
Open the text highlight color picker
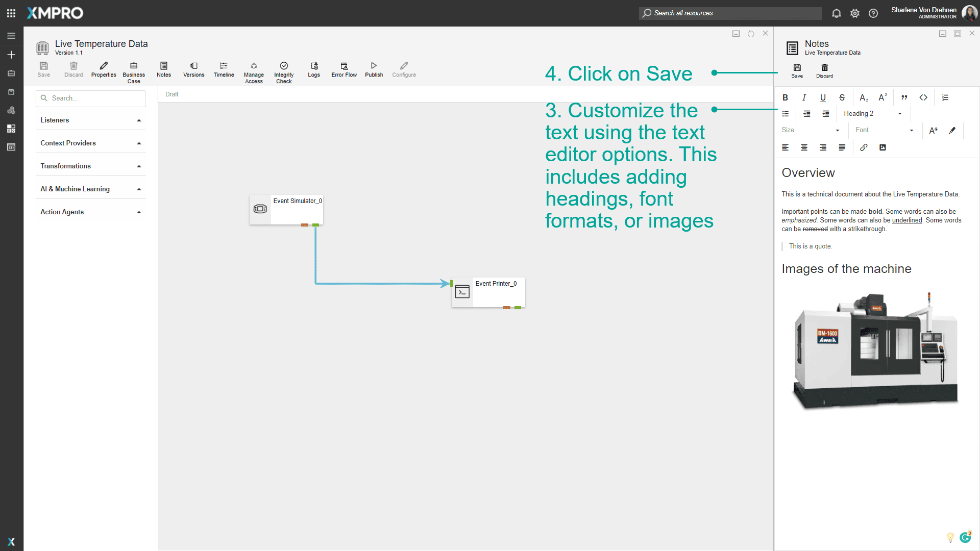pos(952,130)
